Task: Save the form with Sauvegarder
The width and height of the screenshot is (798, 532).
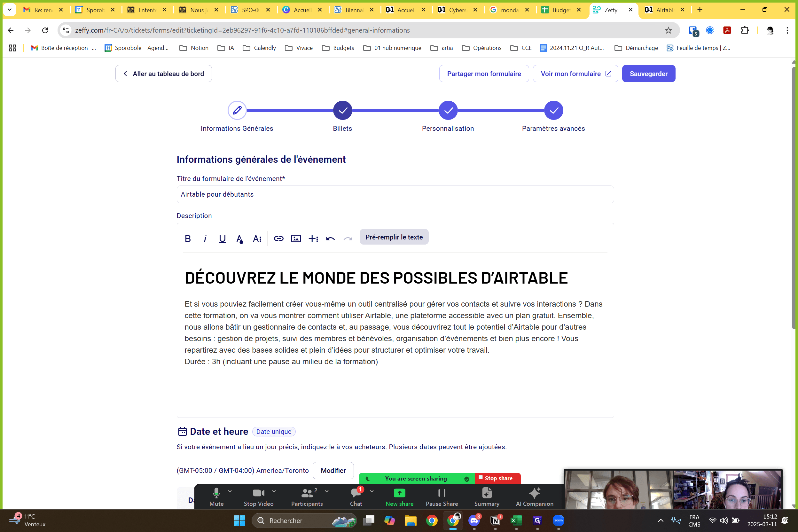Action: [648, 74]
